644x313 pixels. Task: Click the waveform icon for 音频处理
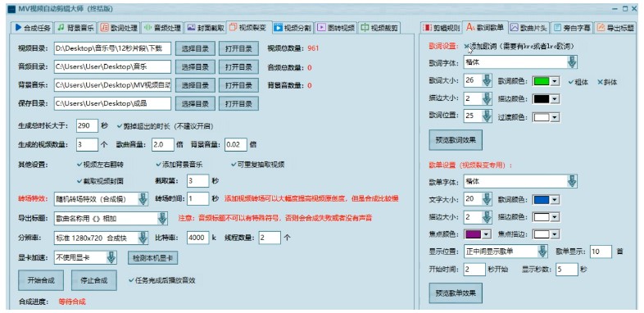pyautogui.click(x=147, y=28)
